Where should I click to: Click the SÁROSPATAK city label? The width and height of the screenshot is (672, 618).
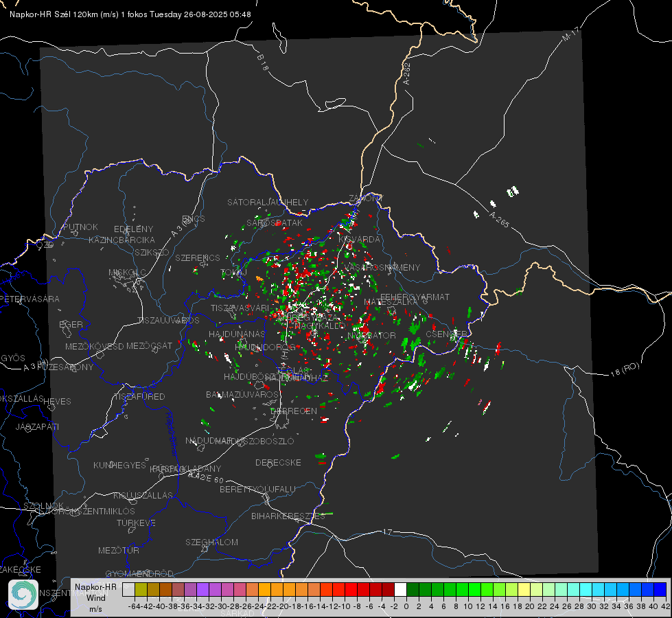[275, 222]
